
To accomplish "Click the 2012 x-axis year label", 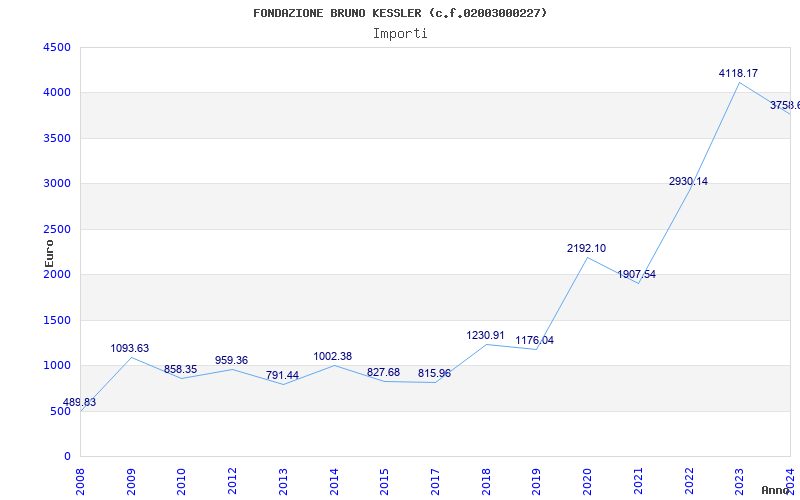I will click(232, 482).
